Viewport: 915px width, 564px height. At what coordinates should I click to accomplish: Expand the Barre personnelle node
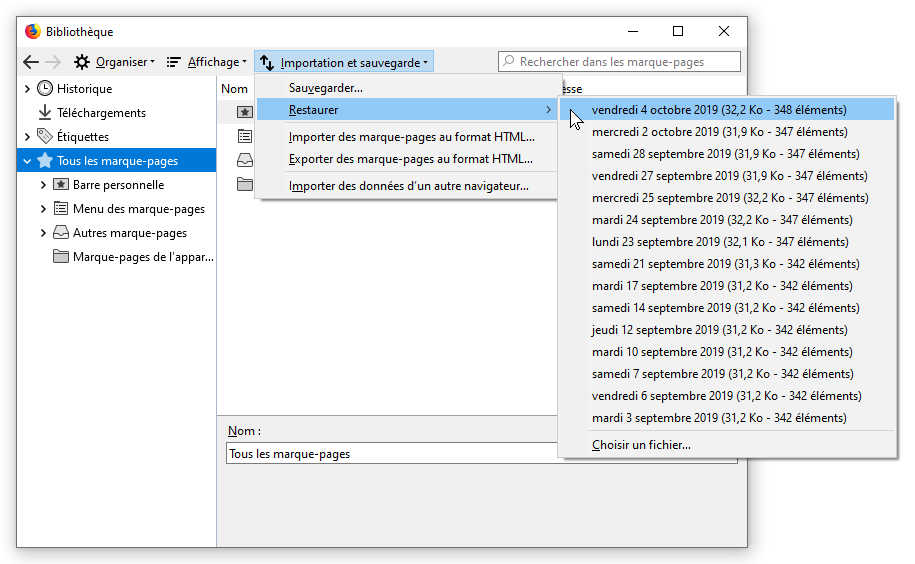pos(43,185)
